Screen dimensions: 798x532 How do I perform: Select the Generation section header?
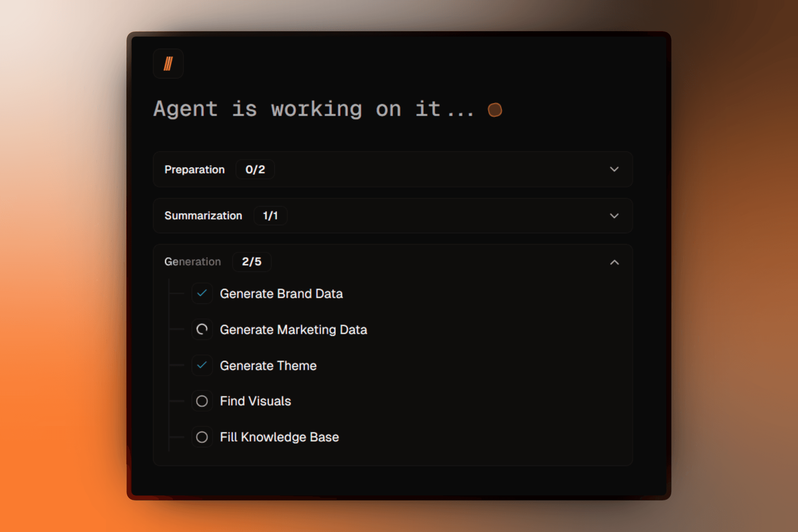192,262
